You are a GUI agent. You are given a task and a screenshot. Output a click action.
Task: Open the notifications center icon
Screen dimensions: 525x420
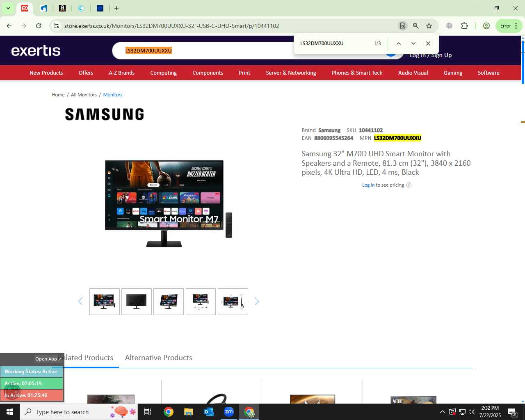[x=512, y=412]
